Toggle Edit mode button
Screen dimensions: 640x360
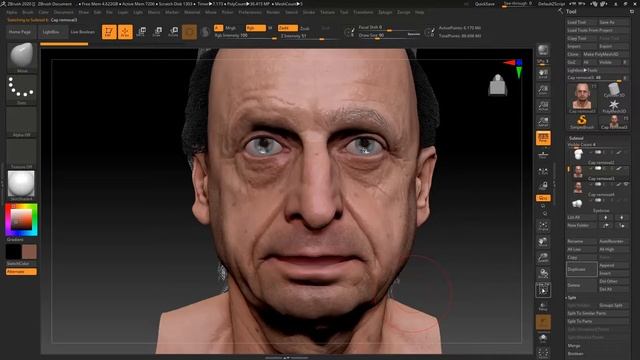tap(109, 31)
